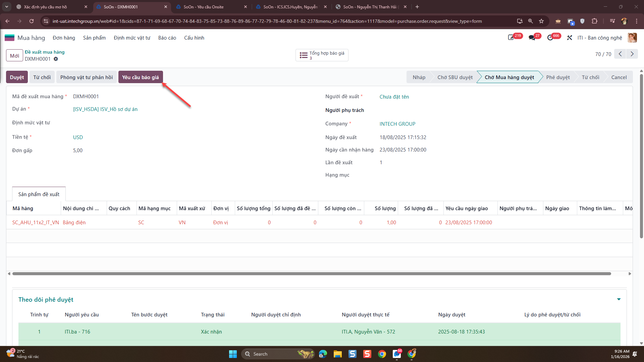The height and width of the screenshot is (362, 644).
Task: Bookmark this page with the star icon
Action: [x=541, y=21]
